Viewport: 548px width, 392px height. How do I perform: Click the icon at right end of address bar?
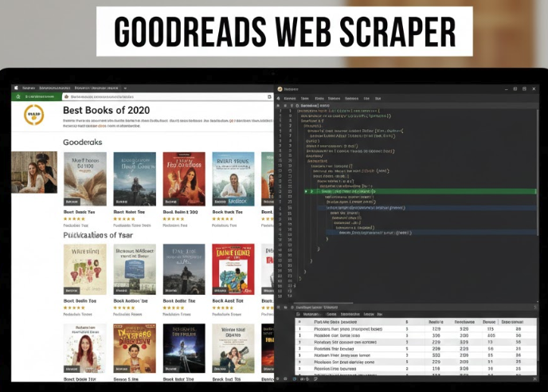point(269,96)
